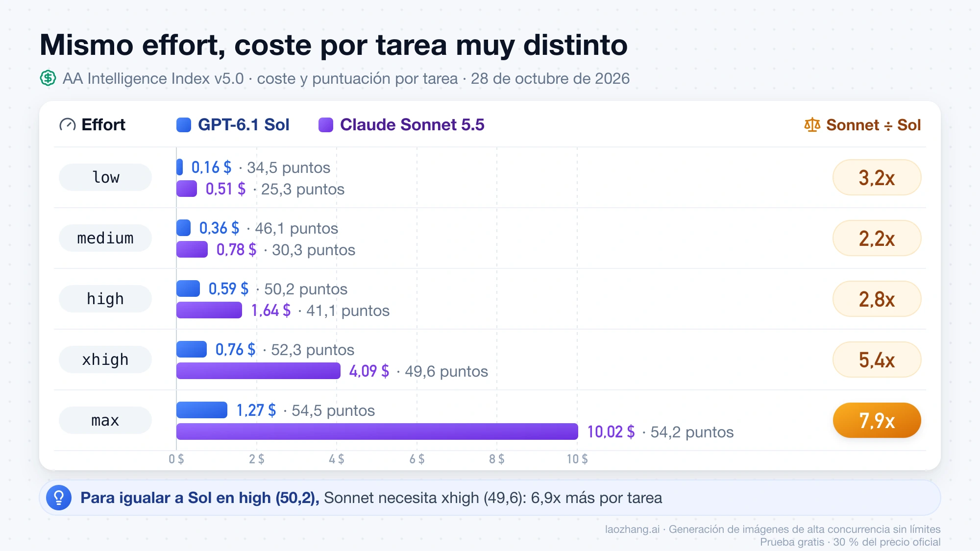Click the '54,2 puntos' score text

click(692, 432)
